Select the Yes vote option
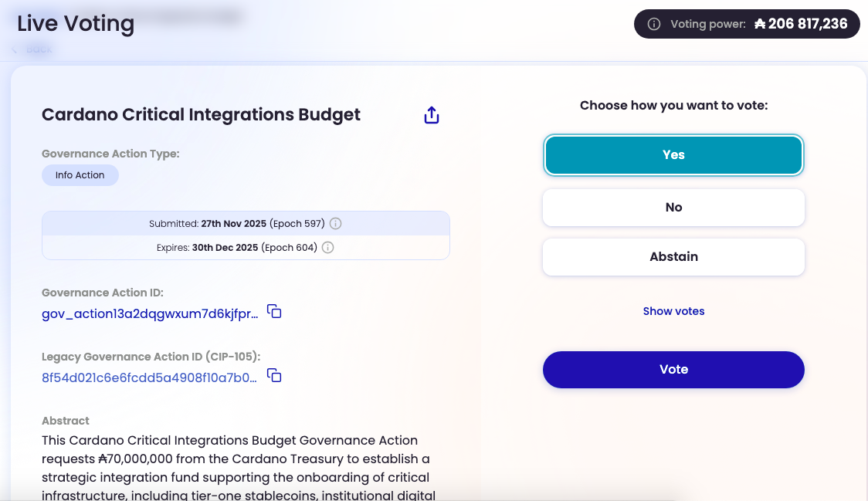 [673, 155]
